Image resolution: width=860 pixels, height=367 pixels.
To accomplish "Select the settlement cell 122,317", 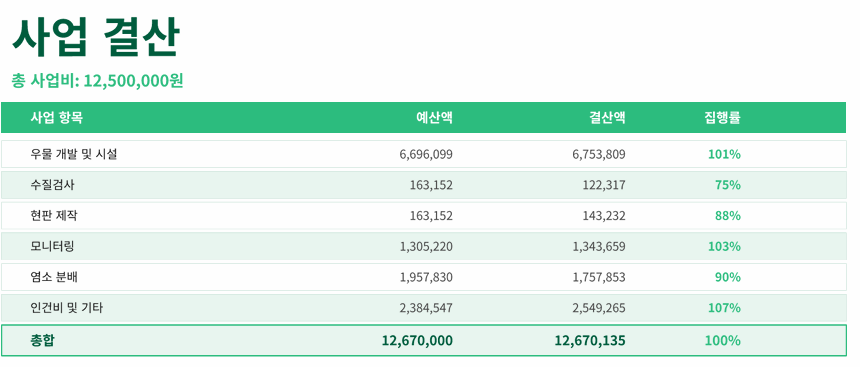I will [x=604, y=185].
